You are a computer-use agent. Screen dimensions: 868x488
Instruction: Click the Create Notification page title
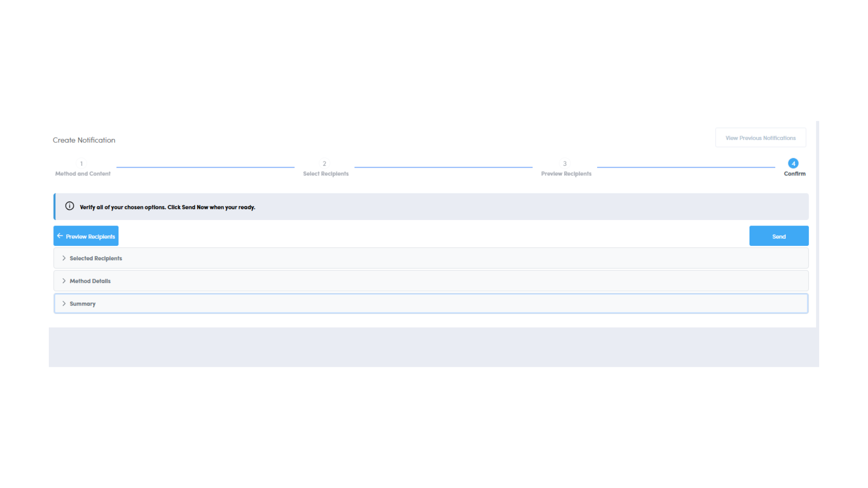(x=84, y=140)
